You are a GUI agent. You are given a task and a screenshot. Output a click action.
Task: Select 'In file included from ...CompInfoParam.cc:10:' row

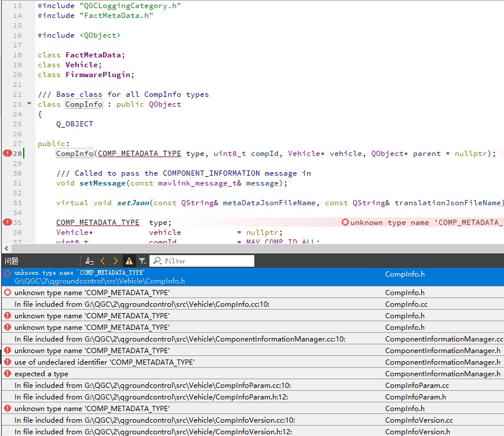[x=253, y=385]
